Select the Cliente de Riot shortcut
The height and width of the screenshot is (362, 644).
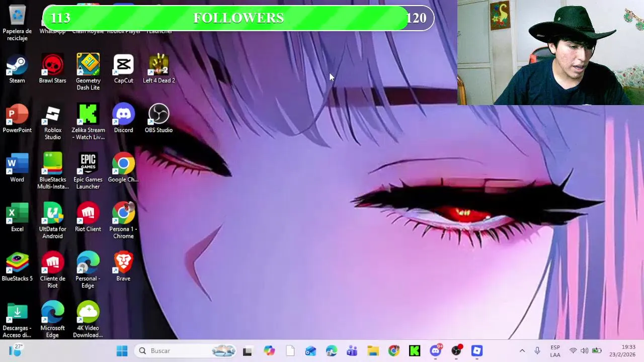tap(52, 270)
